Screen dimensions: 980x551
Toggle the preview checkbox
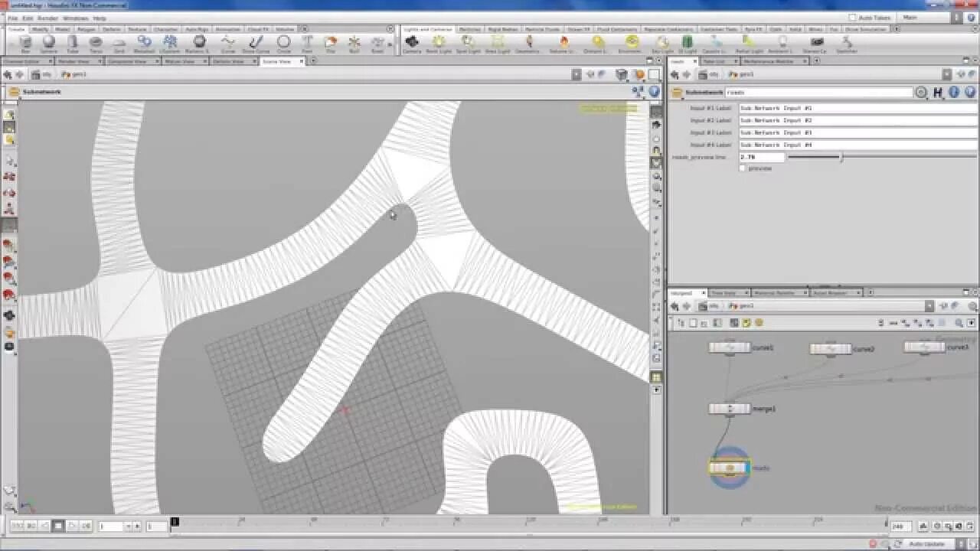(743, 168)
